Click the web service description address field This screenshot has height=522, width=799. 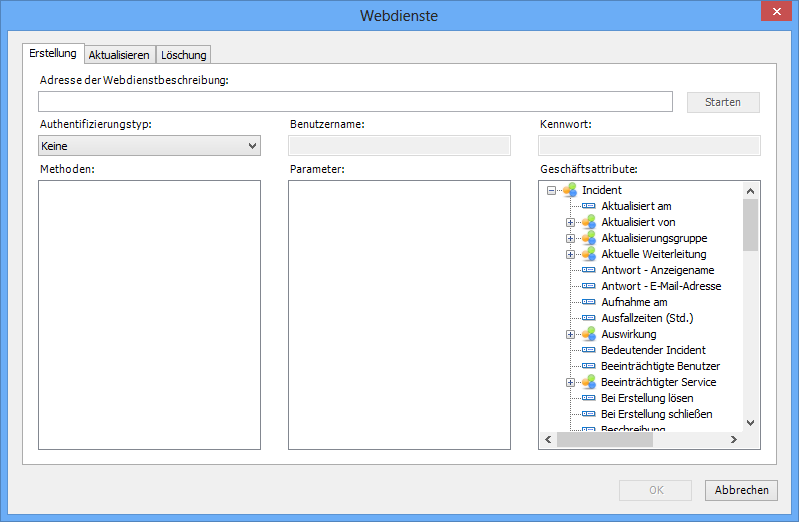(x=355, y=102)
